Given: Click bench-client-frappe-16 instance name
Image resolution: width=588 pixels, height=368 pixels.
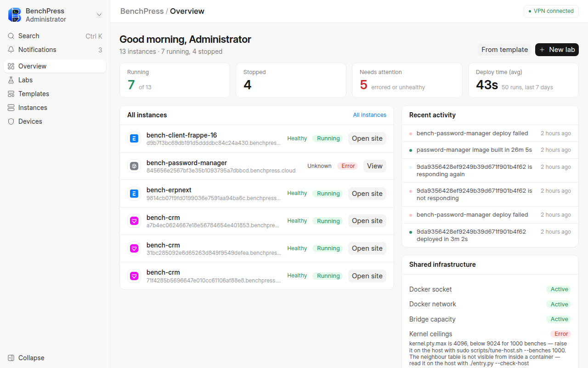Looking at the screenshot, I should pyautogui.click(x=181, y=135).
